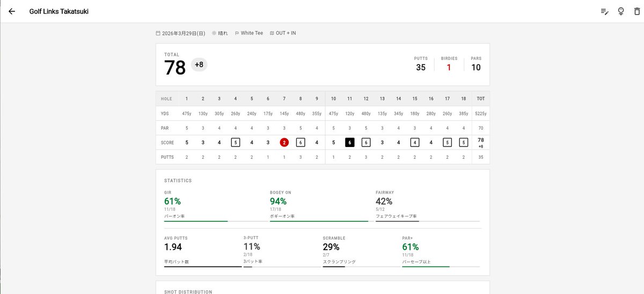644x294 pixels.
Task: Click the SCRAMBLE 29% statistic
Action: point(331,247)
